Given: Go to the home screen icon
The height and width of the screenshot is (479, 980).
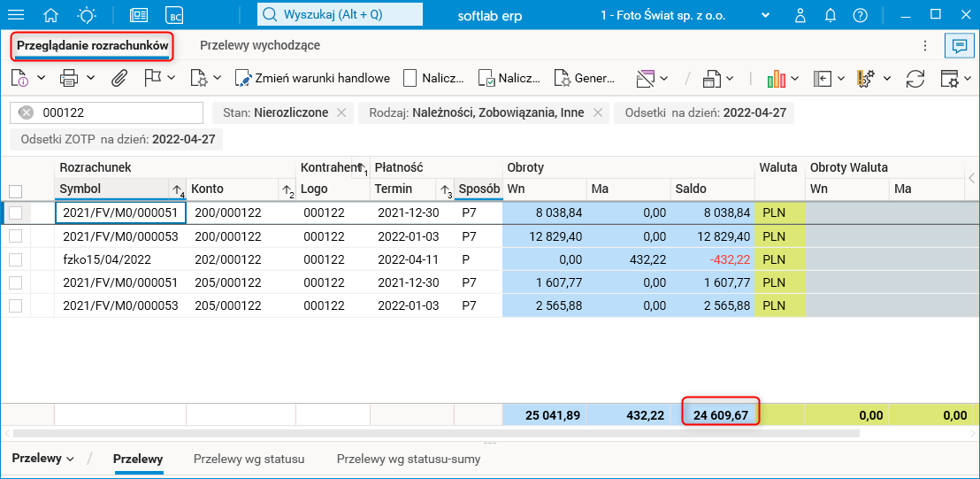Looking at the screenshot, I should click(51, 15).
